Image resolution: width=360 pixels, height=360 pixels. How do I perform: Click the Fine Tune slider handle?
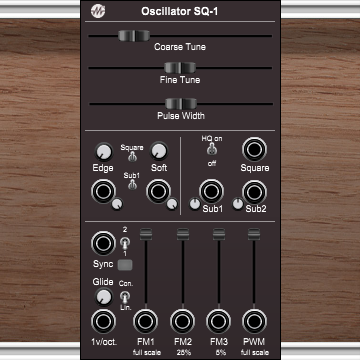(x=180, y=68)
